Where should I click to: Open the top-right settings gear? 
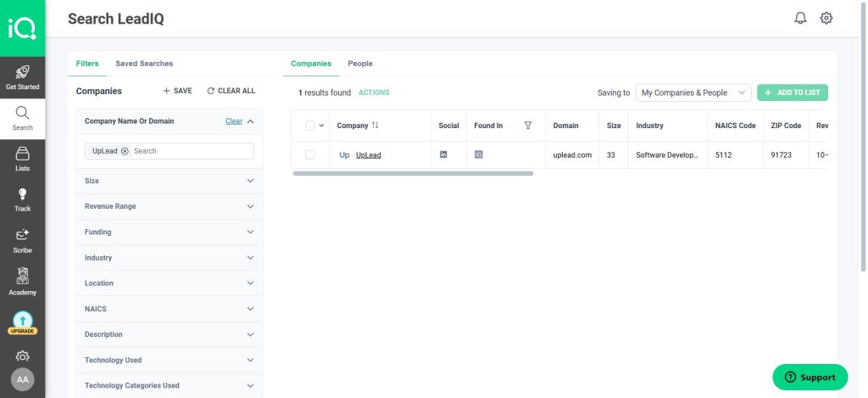[x=826, y=19]
